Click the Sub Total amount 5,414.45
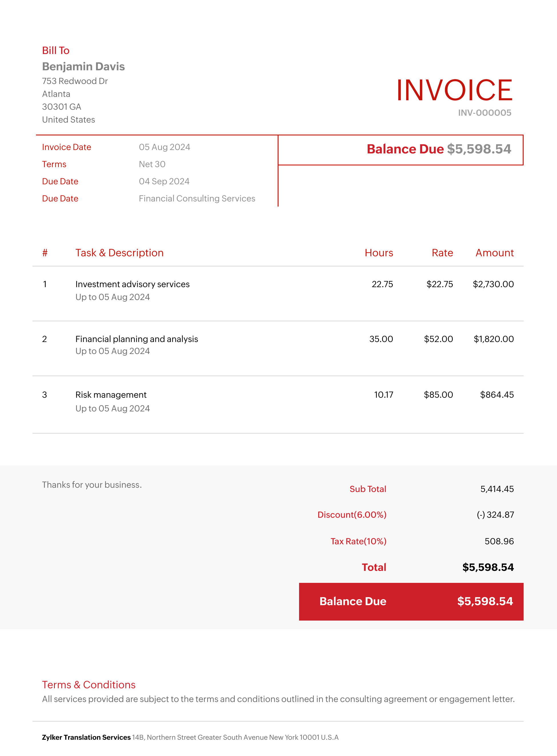The width and height of the screenshot is (557, 756). point(497,489)
